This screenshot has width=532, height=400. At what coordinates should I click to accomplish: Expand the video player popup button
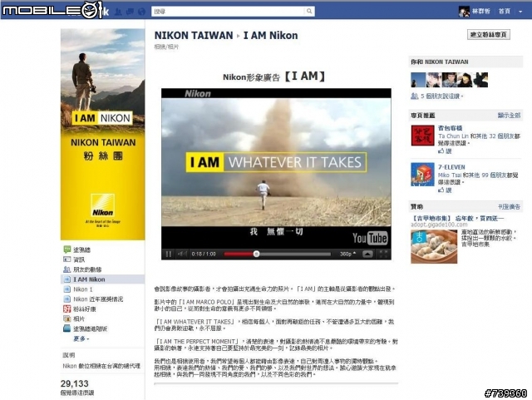367,254
